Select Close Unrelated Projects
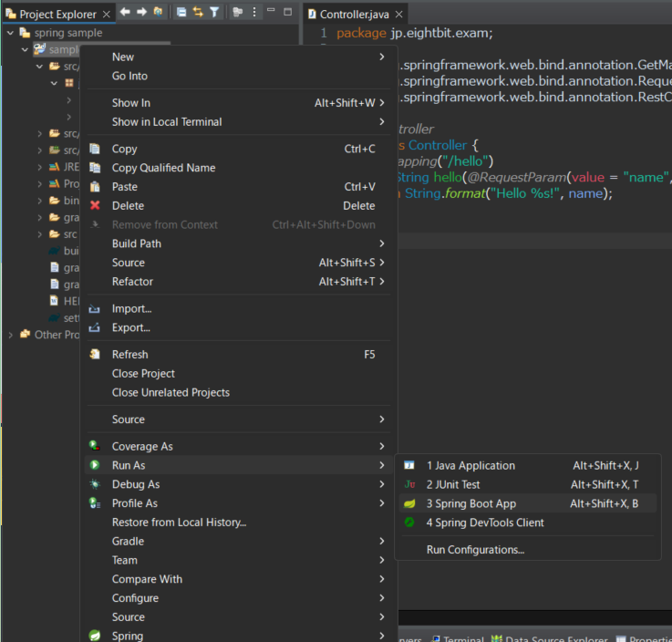672x642 pixels. tap(171, 392)
